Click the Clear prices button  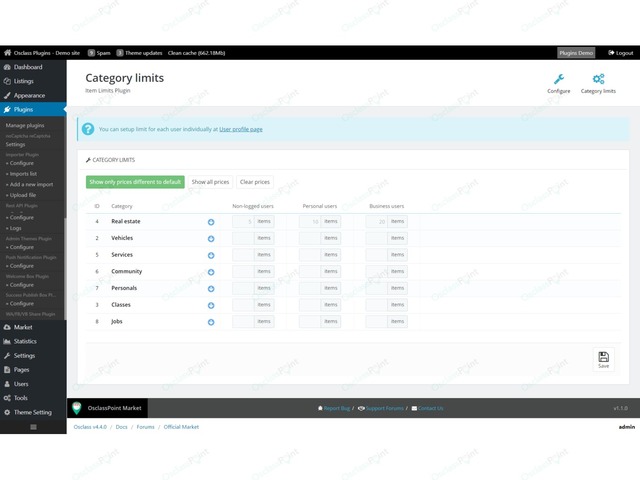pyautogui.click(x=255, y=182)
